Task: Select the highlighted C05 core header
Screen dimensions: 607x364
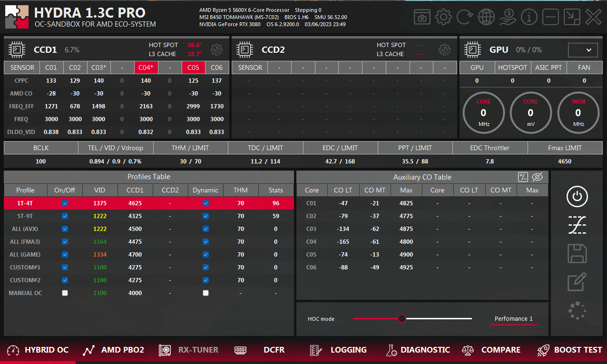Action: pos(193,67)
